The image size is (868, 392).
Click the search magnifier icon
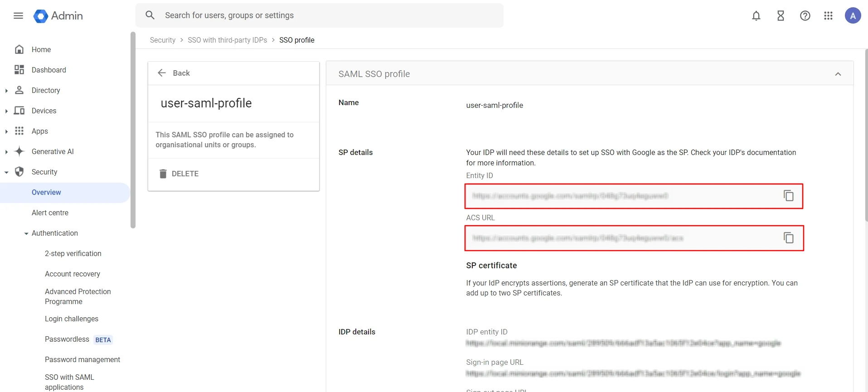[x=150, y=15]
